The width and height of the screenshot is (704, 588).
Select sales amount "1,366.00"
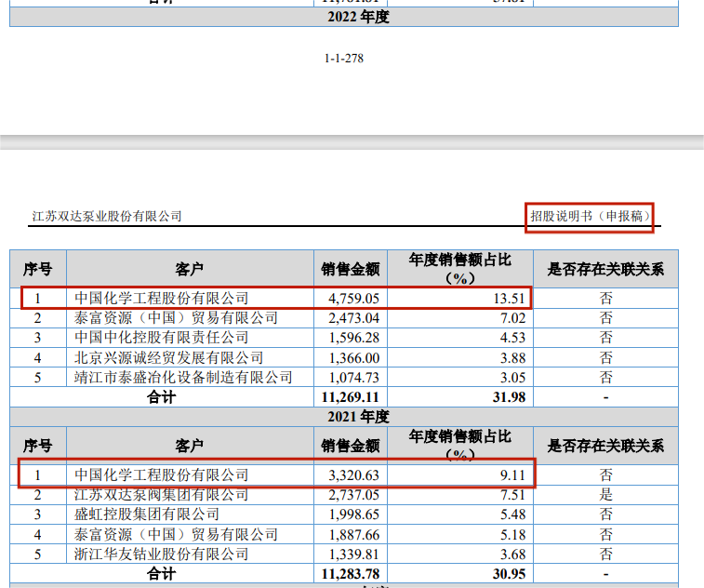pyautogui.click(x=353, y=358)
